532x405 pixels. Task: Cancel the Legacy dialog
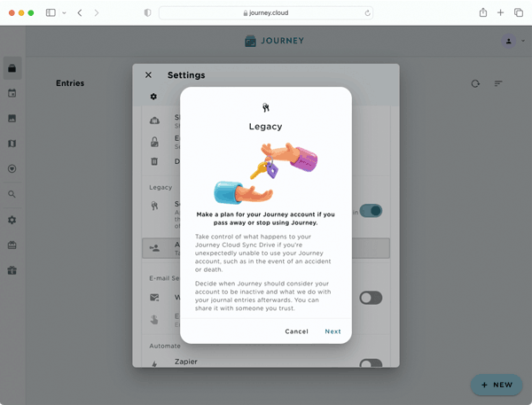(296, 331)
